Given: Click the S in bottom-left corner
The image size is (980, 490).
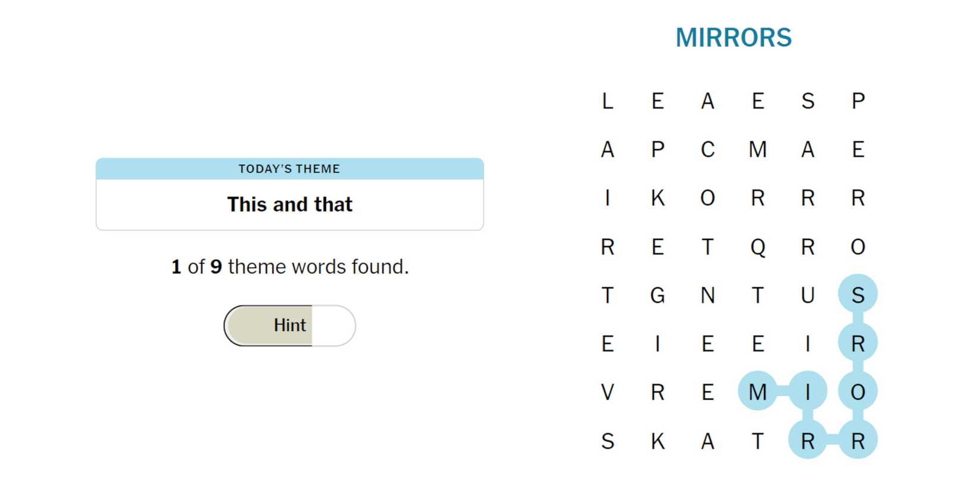Looking at the screenshot, I should (607, 441).
